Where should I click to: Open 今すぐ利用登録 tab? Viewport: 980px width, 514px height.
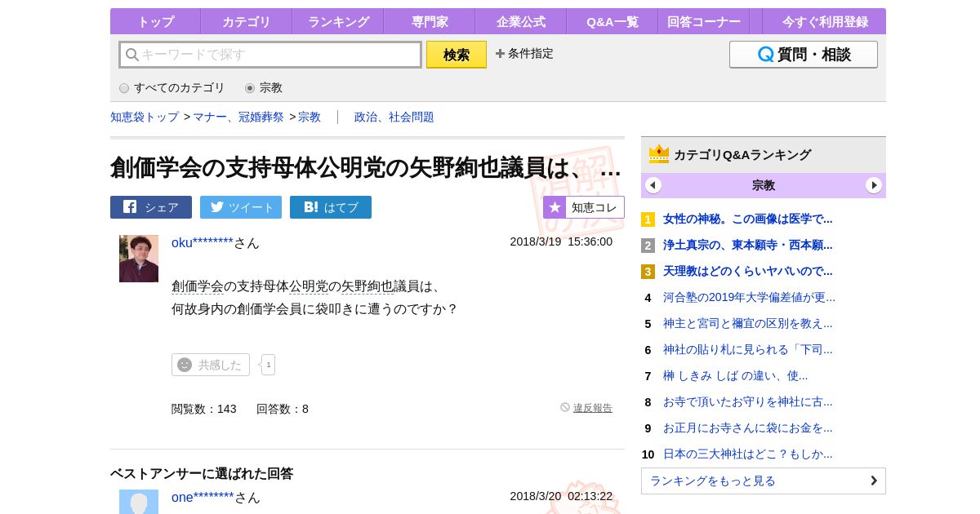point(824,22)
